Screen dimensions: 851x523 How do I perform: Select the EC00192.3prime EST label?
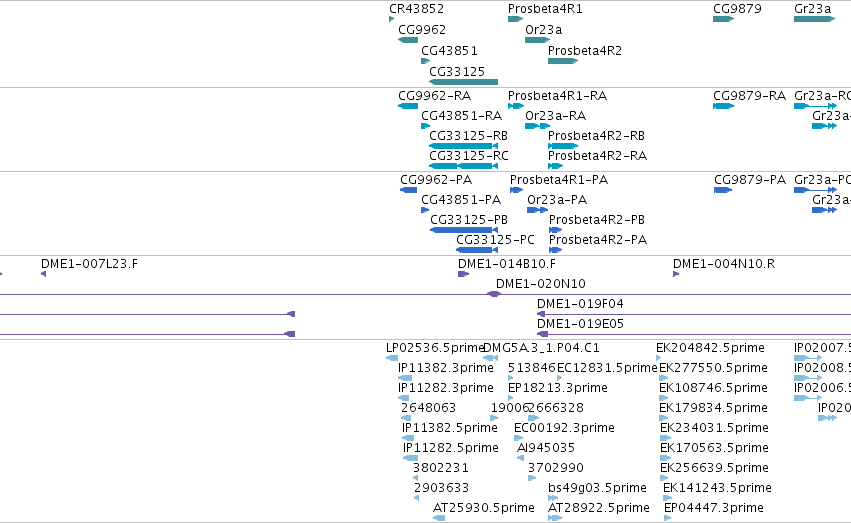point(564,429)
